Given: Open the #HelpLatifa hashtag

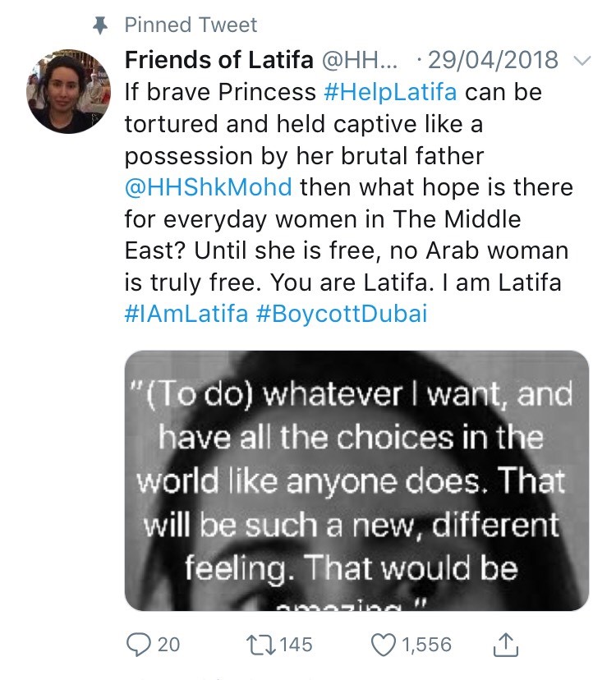Looking at the screenshot, I should [x=390, y=92].
